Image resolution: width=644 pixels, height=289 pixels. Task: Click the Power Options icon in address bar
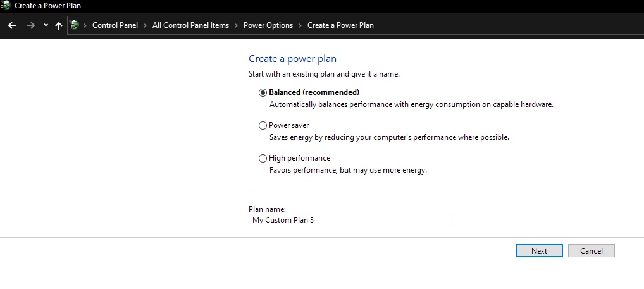[74, 25]
